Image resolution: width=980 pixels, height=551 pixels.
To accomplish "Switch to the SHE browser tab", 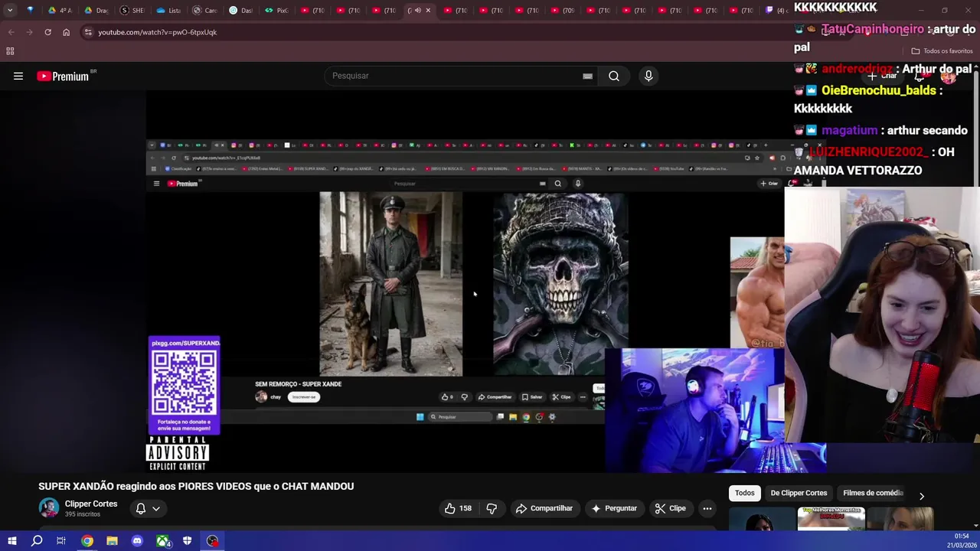I will 132,11.
